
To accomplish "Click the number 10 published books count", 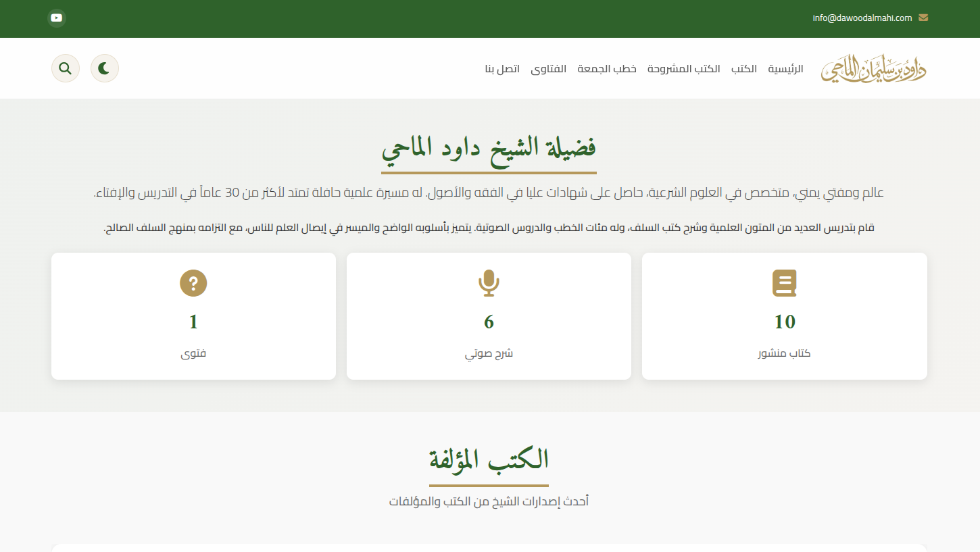I will pos(785,322).
